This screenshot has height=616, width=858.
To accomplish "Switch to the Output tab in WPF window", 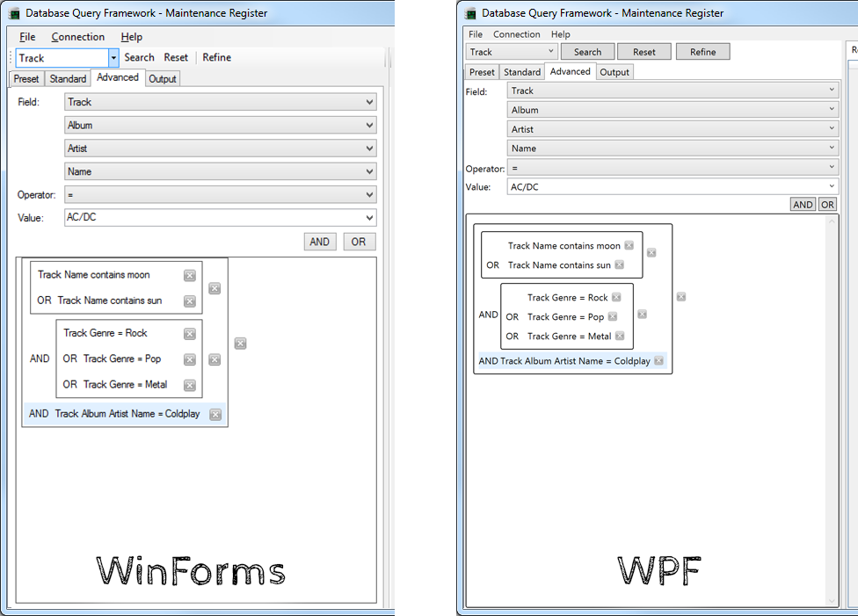I will pos(614,72).
